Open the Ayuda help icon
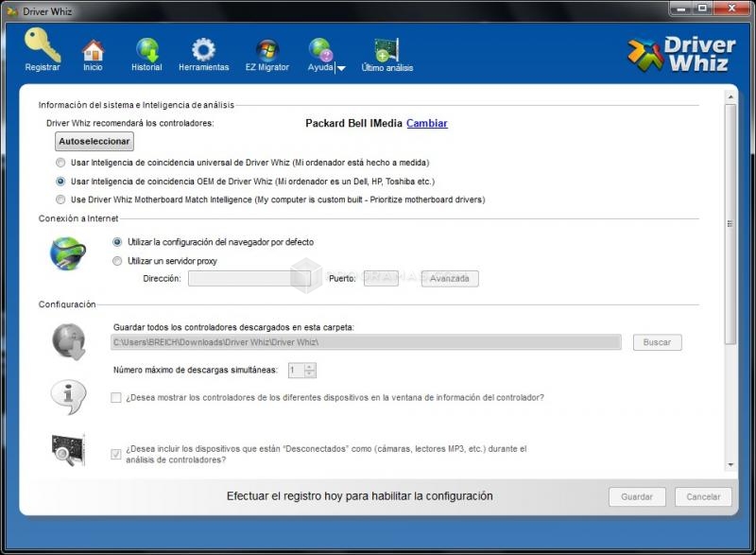The image size is (756, 555). pos(320,50)
